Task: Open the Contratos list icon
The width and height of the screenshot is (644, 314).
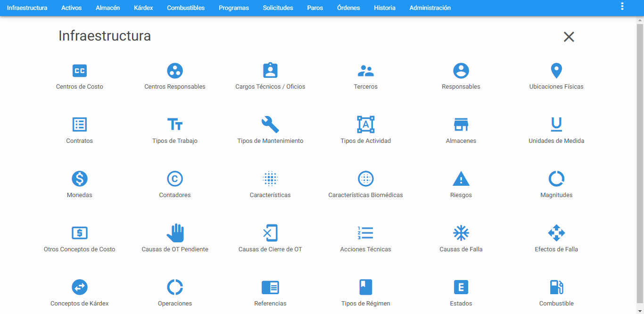Action: click(80, 124)
